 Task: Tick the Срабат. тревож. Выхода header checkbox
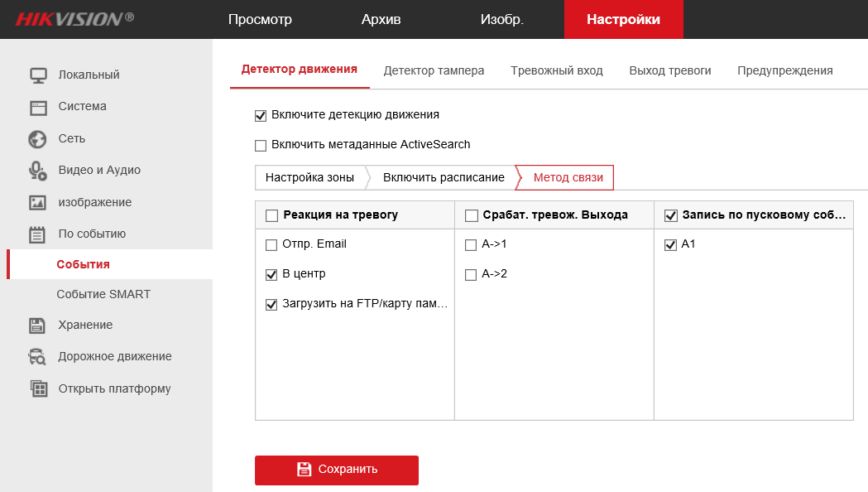[x=472, y=215]
